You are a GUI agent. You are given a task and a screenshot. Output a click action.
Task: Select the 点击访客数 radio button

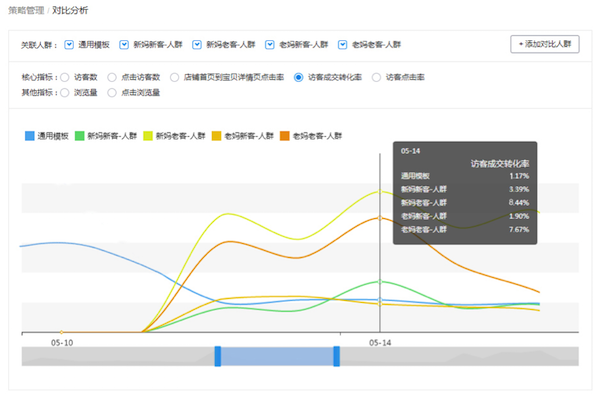pos(112,78)
